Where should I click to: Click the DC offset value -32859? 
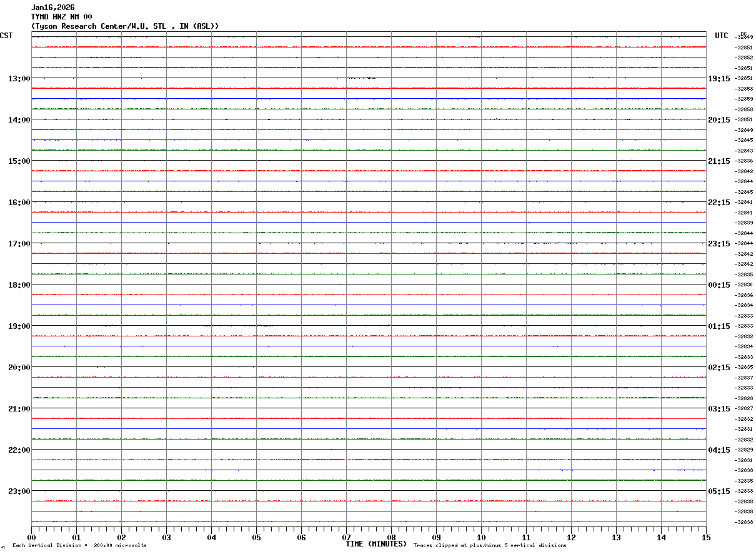point(744,99)
